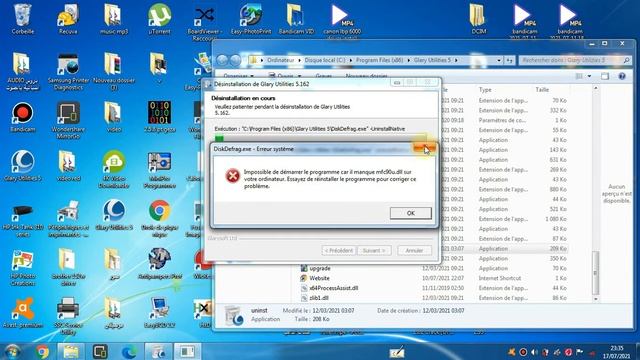Click the volume speaker icon in tray
Viewport: 640px width, 360px height.
(534, 352)
